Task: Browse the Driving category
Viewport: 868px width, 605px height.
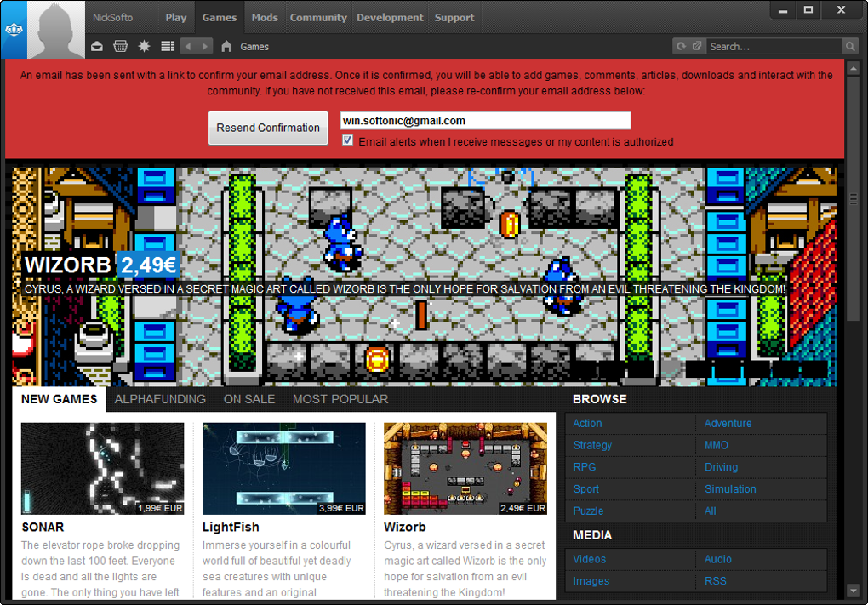Action: click(722, 467)
